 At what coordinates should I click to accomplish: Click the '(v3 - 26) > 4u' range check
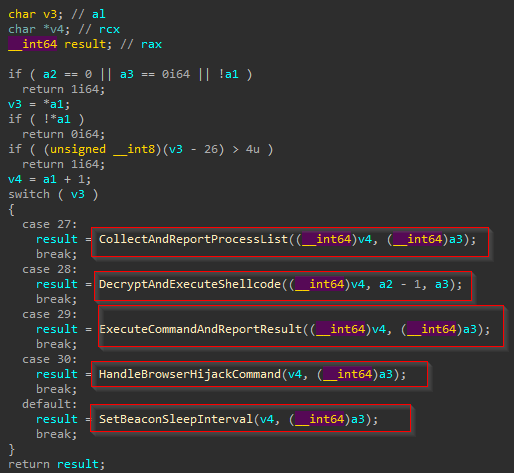pos(211,149)
